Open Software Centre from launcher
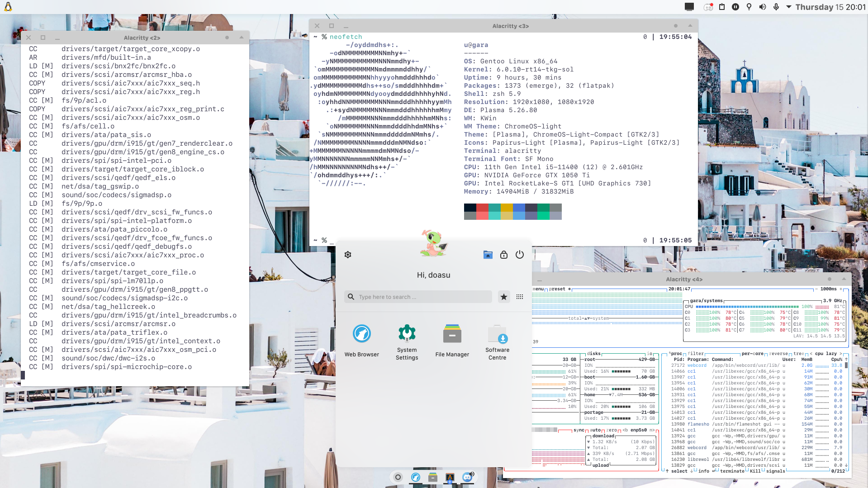868x488 pixels. click(x=497, y=334)
